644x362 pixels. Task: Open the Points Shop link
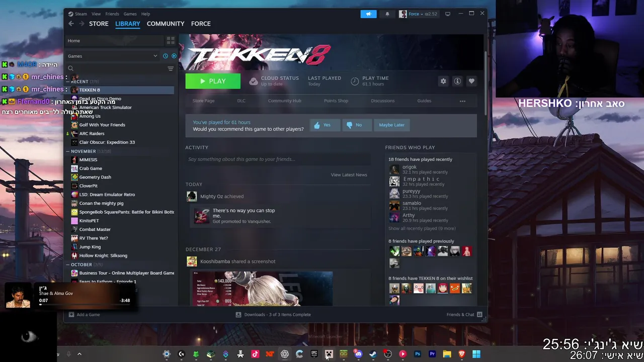click(336, 101)
